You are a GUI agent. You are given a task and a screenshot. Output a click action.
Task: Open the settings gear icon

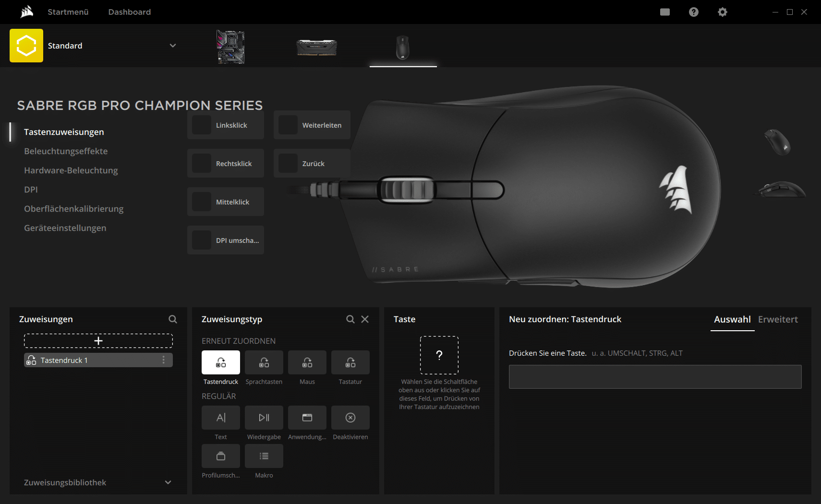click(722, 12)
